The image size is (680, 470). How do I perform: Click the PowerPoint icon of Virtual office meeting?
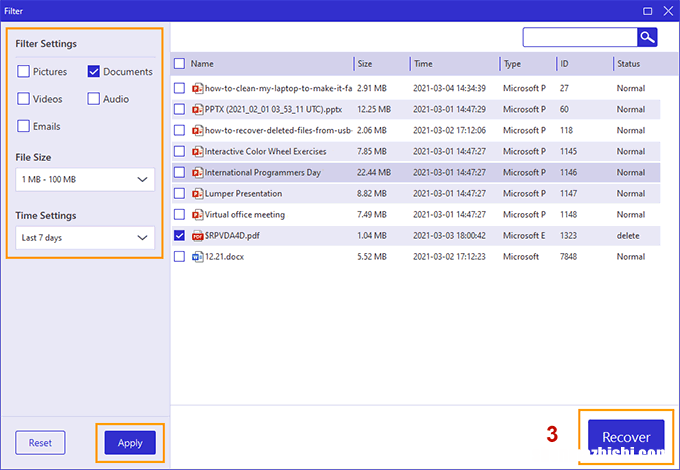(x=197, y=215)
